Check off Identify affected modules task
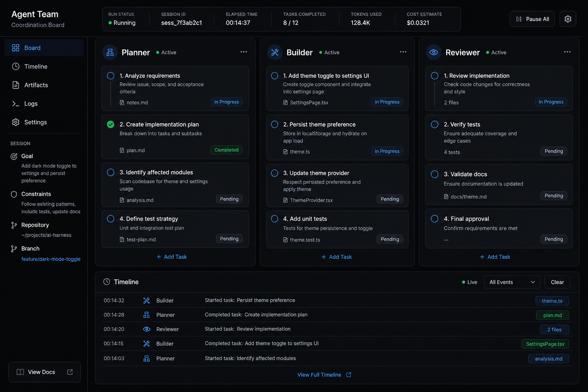The height and width of the screenshot is (392, 588). pos(111,173)
